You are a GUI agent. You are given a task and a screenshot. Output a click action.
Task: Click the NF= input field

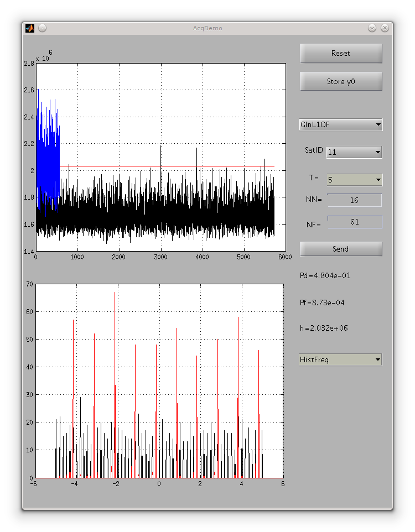(x=355, y=222)
